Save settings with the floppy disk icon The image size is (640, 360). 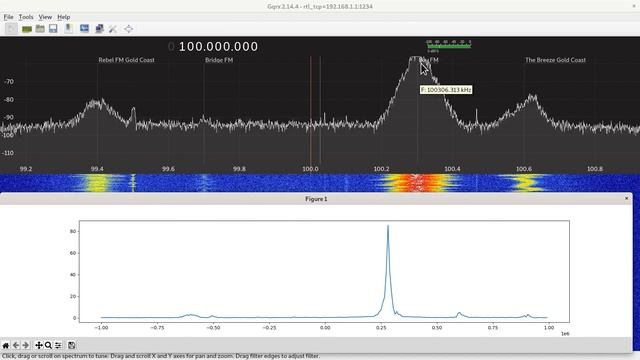pos(53,29)
